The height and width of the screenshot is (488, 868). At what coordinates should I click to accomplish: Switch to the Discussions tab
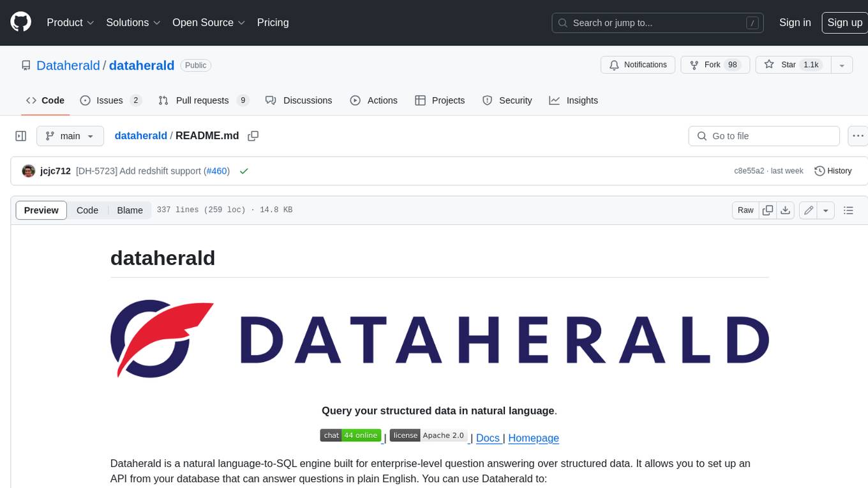coord(299,100)
